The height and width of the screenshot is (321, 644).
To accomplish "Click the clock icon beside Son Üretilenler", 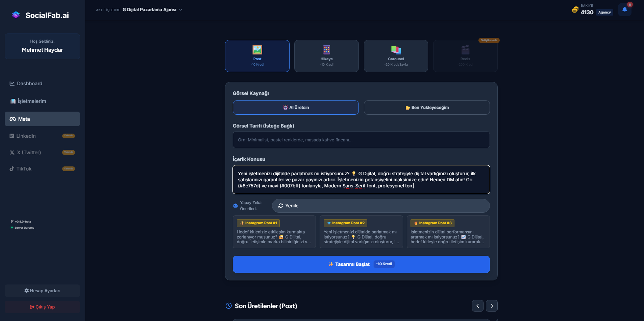I will point(229,306).
